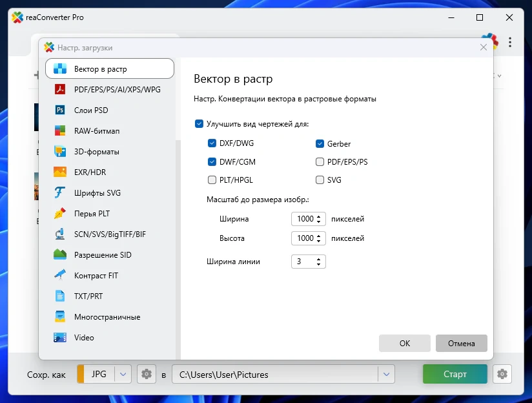Select the Вектор в растр sidebar icon
This screenshot has height=403, width=532.
click(60, 69)
